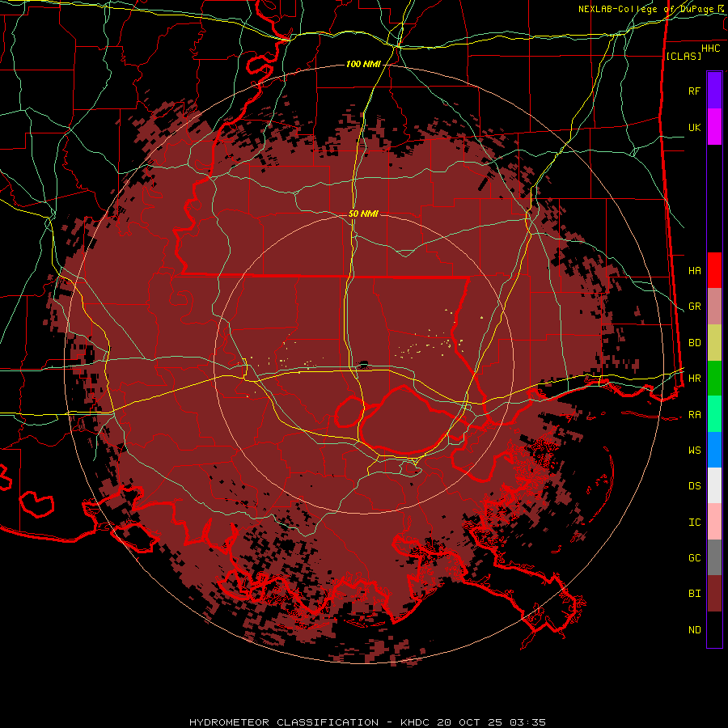The height and width of the screenshot is (728, 728).
Task: Click the 'HYDROMETEOR CLASSIFICATION' title text
Action: [284, 722]
